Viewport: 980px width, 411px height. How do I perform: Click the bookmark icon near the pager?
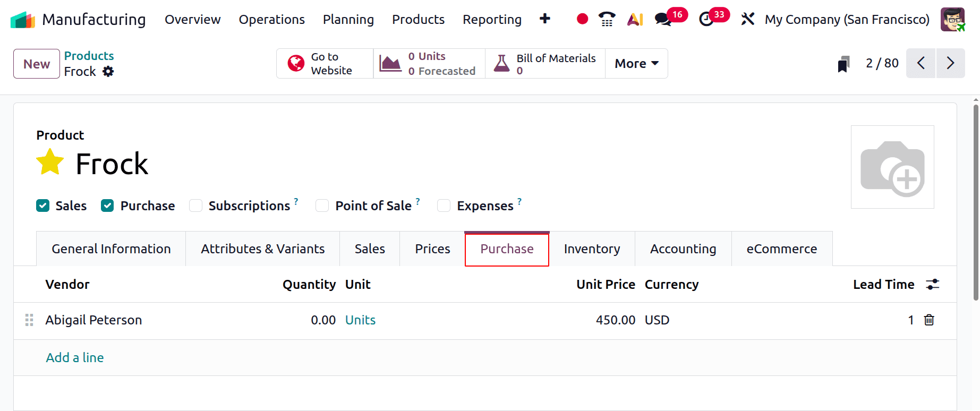[843, 64]
